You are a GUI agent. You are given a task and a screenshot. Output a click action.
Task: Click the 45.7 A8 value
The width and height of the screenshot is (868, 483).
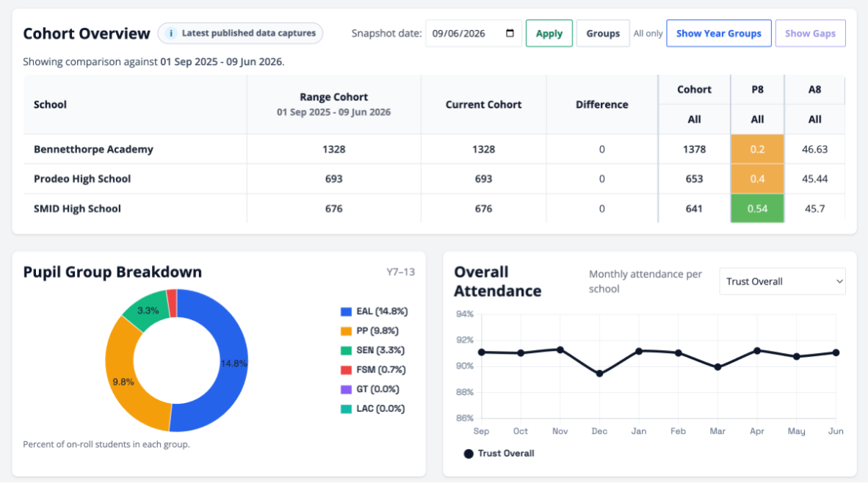[814, 209]
